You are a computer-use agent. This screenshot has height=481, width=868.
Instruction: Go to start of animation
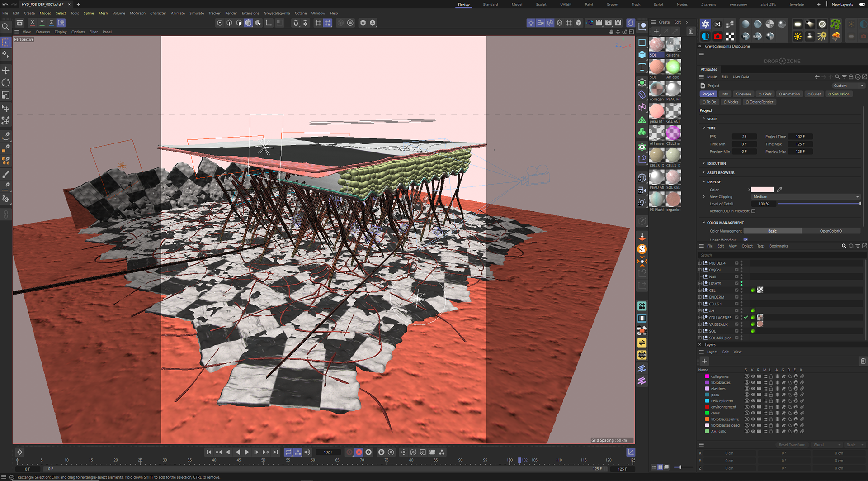[208, 452]
